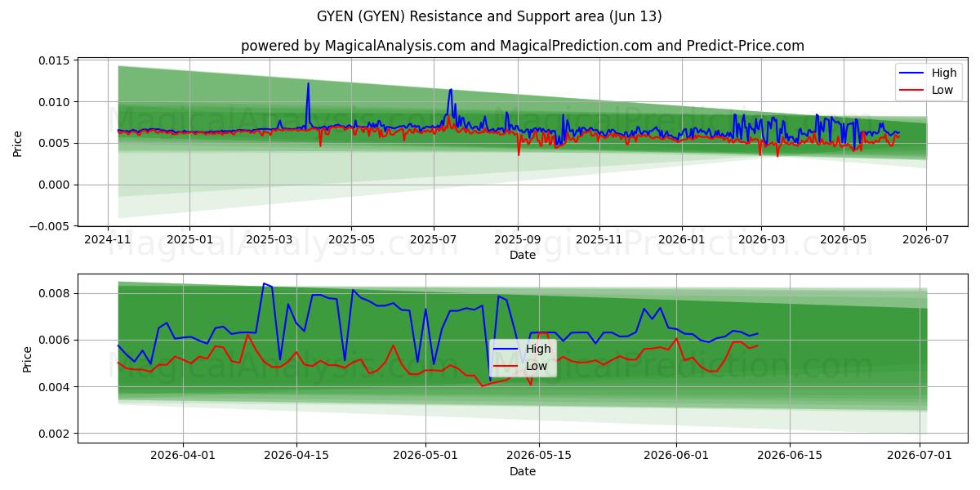Click the 'Date' axis label under bottom chart
Screen dimensions: 980x490
(523, 471)
